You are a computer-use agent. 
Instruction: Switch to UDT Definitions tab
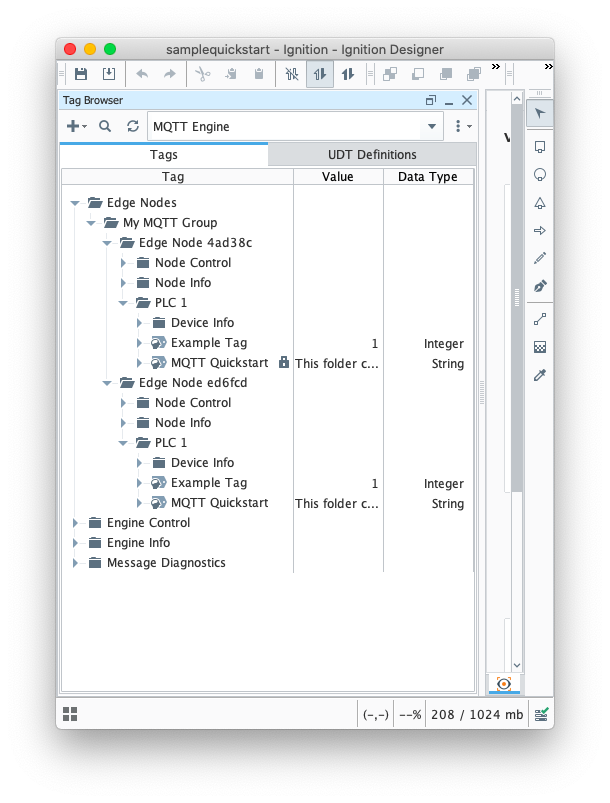372,155
